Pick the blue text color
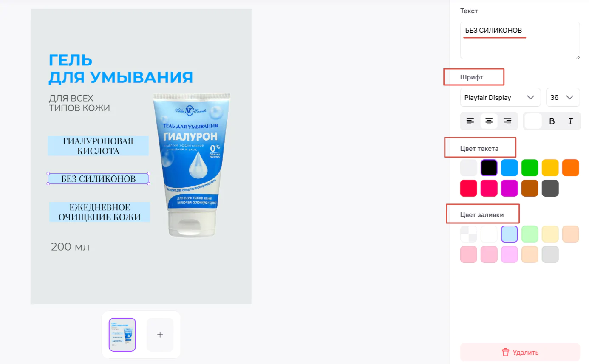 tap(510, 168)
